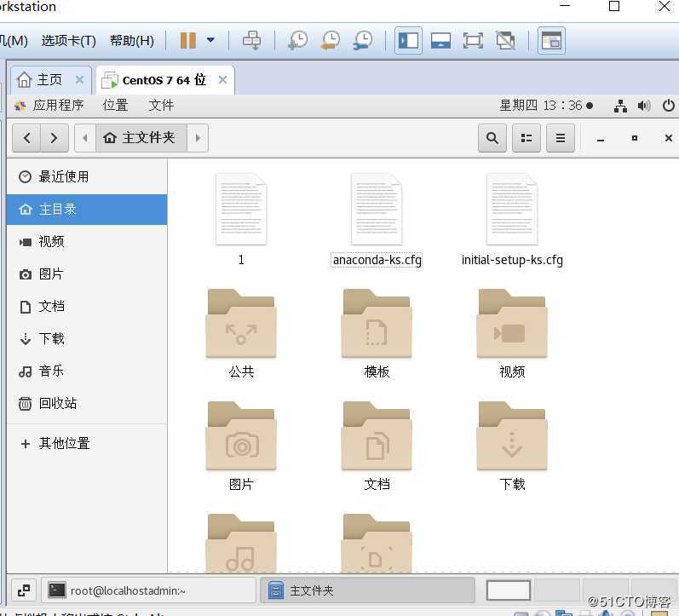Open file search in Nautilus
This screenshot has width=679, height=616.
[x=492, y=138]
